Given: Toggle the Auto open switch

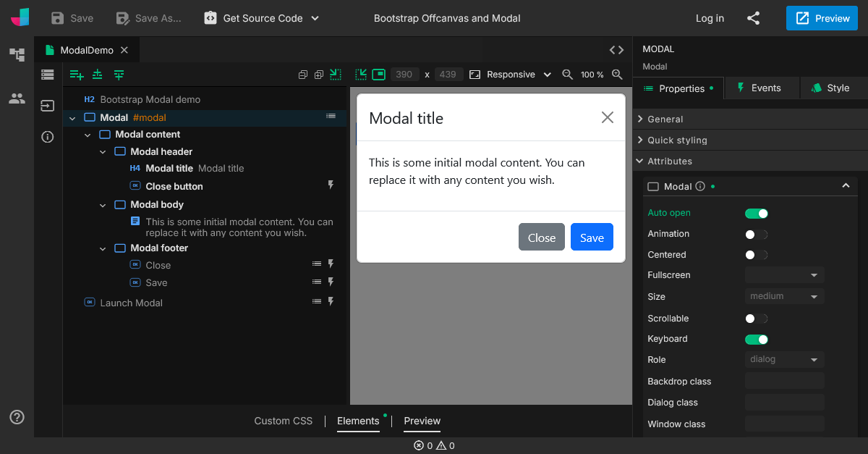Looking at the screenshot, I should pos(757,213).
